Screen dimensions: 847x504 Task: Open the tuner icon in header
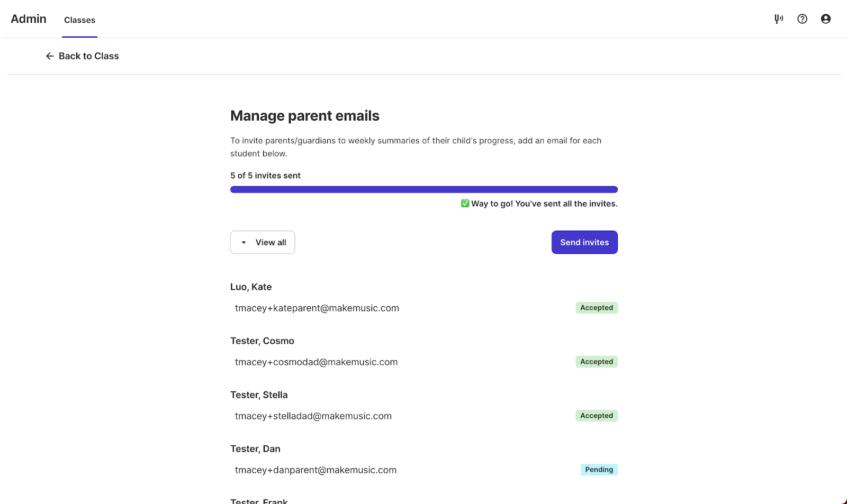pos(779,19)
